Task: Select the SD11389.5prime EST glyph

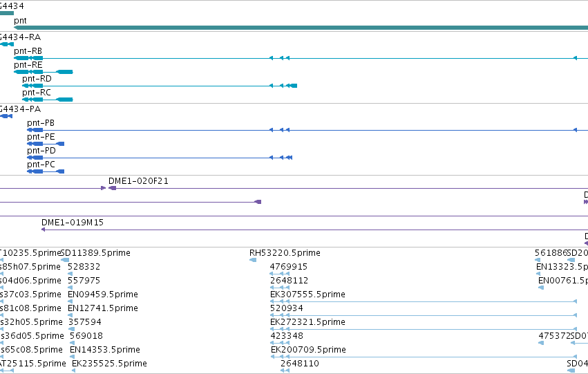Action: click(65, 260)
